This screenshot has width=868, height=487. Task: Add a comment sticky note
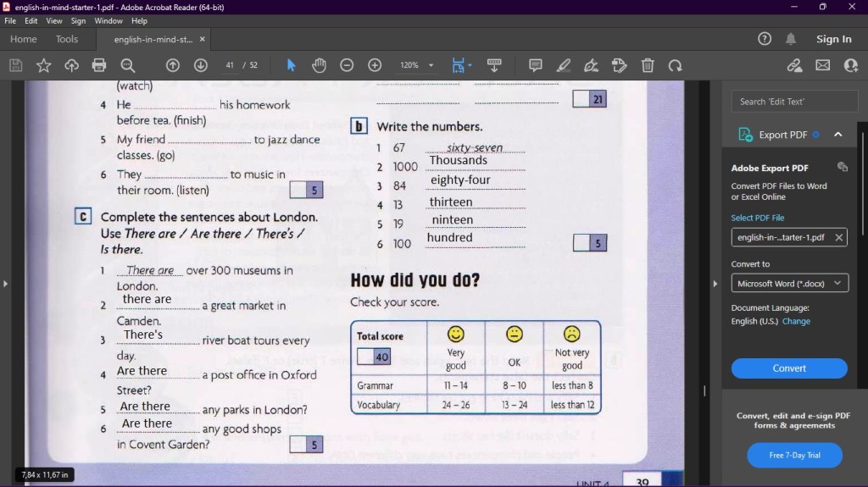(536, 65)
